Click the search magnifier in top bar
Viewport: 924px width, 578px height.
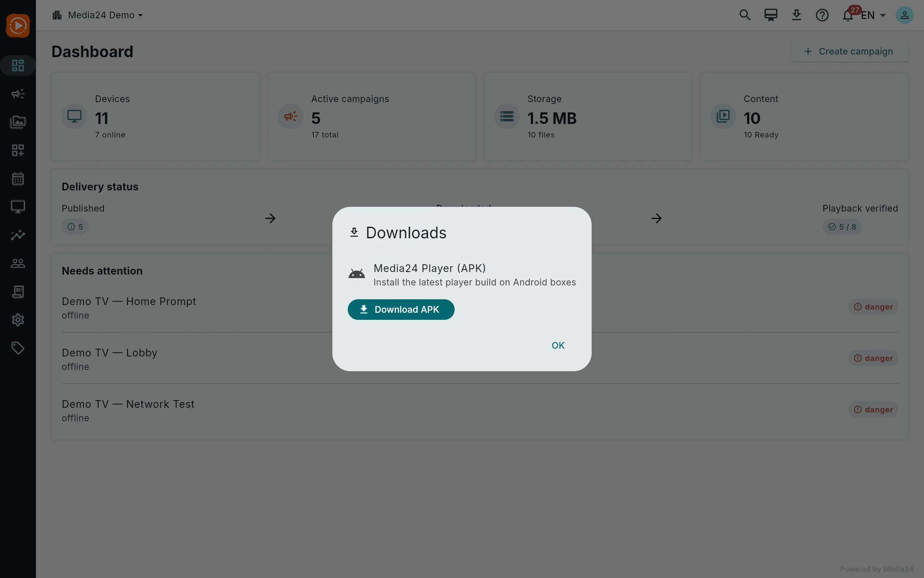click(745, 15)
